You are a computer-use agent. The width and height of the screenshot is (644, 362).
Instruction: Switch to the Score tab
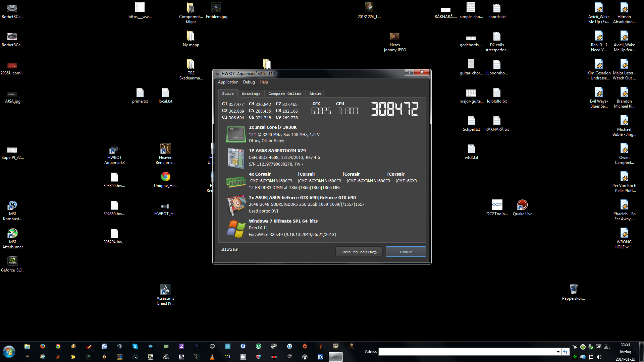pyautogui.click(x=228, y=94)
